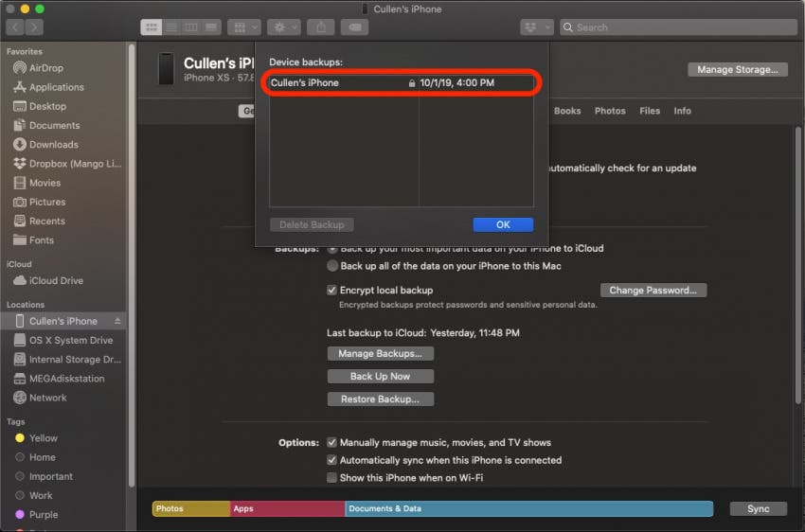The height and width of the screenshot is (532, 805).
Task: Click Change Password... button
Action: coord(653,291)
